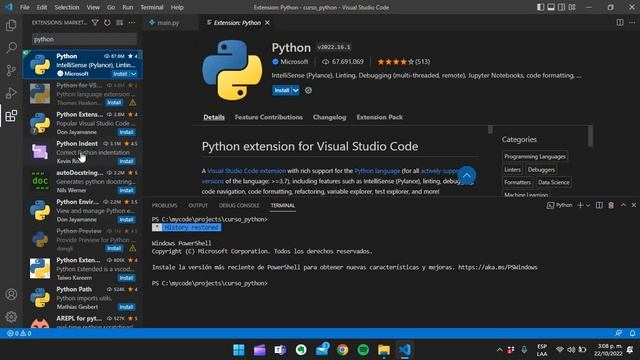Close the terminal panel

(x=634, y=205)
